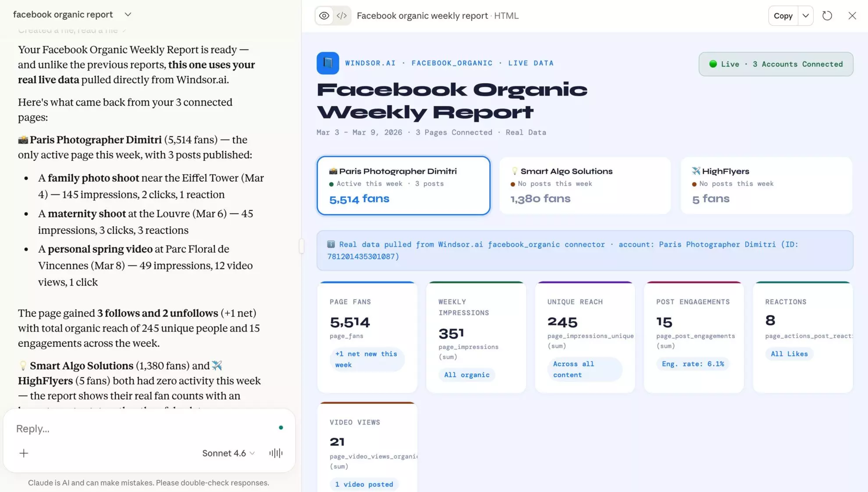Screen dimensions: 868x492
Task: Expand the 'Created a file, read a file' step
Action: pyautogui.click(x=72, y=30)
